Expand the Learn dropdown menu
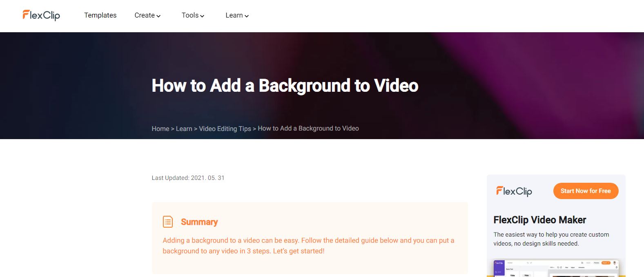644x277 pixels. (x=237, y=15)
